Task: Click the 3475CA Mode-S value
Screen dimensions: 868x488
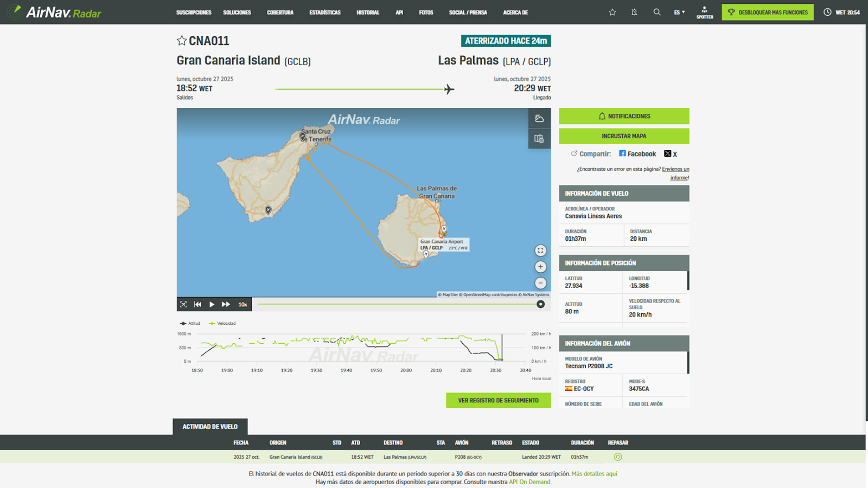Action: [639, 389]
